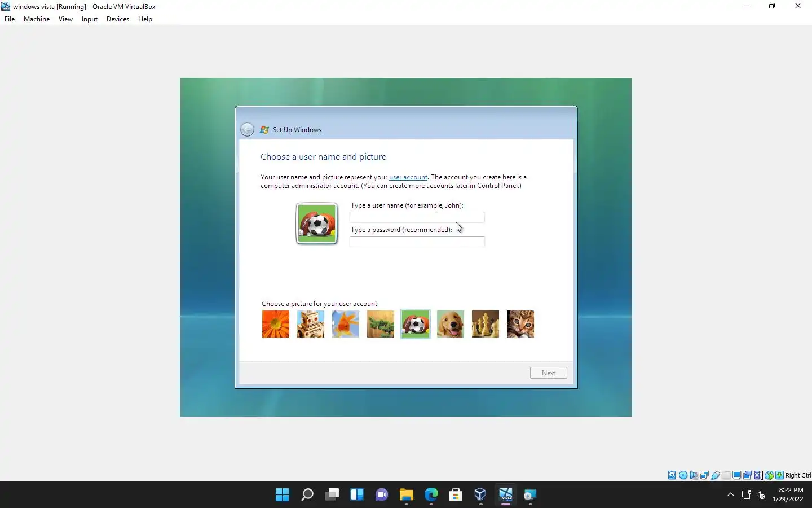Image resolution: width=812 pixels, height=508 pixels.
Task: Choose the orange flower account picture
Action: [276, 324]
